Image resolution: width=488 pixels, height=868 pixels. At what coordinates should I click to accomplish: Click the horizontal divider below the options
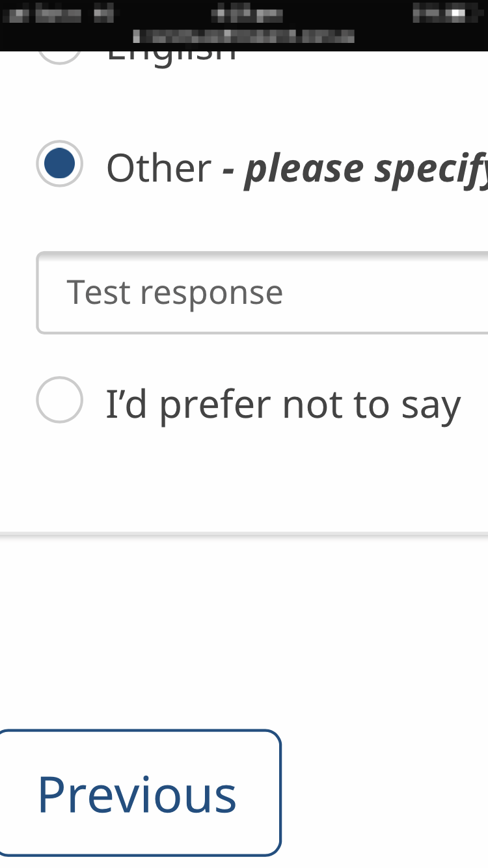244,534
